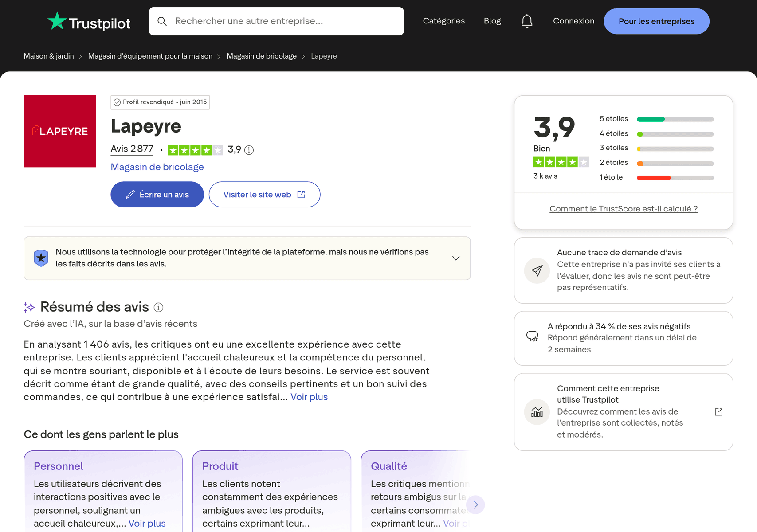Screen dimensions: 757x532
Task: Click the star rating under the Lapeyre name
Action: pos(195,150)
